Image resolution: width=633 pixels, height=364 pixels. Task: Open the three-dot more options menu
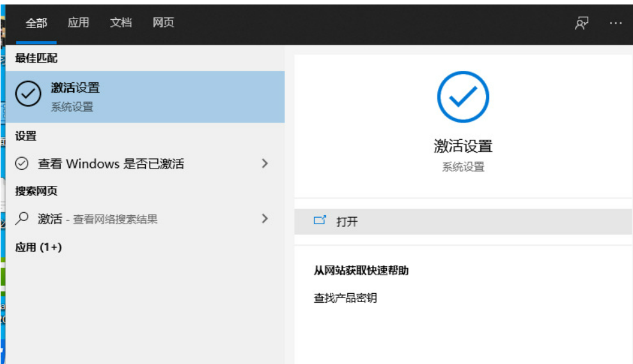pyautogui.click(x=615, y=23)
